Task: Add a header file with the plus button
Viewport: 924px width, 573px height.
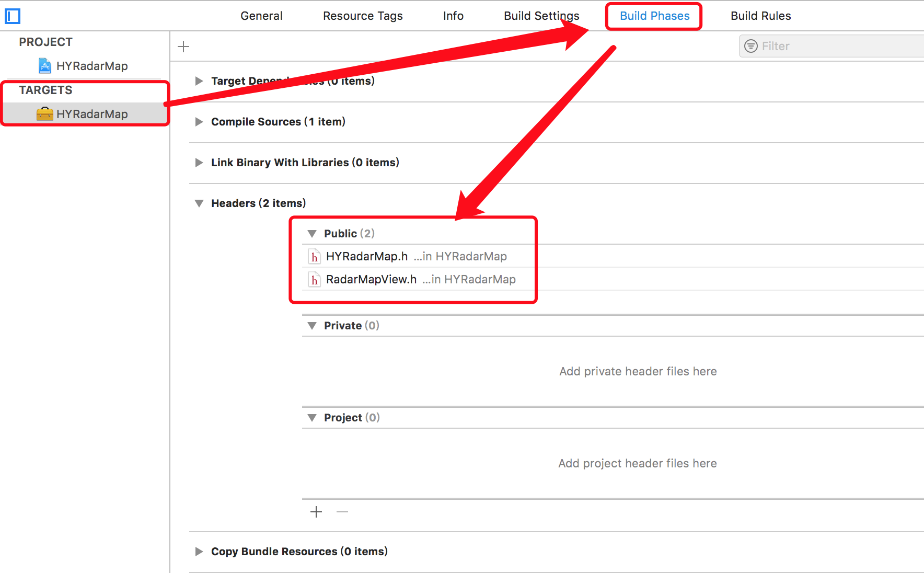Action: (x=316, y=512)
